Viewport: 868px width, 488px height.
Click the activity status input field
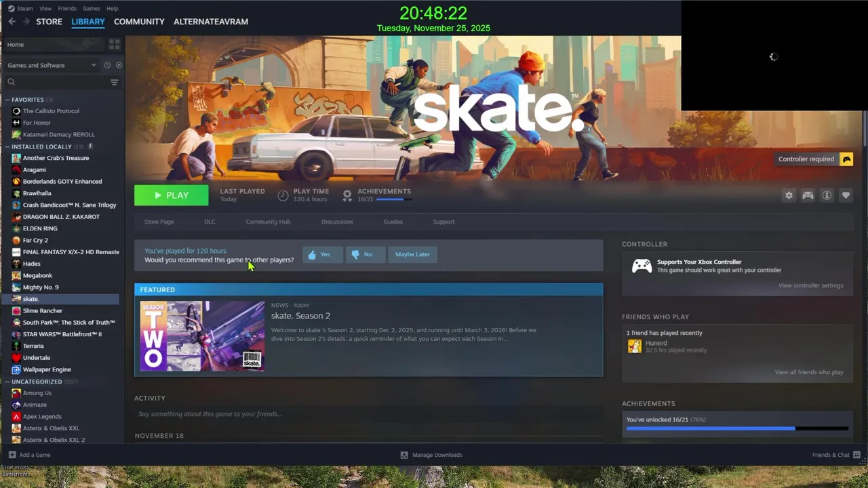pos(368,413)
